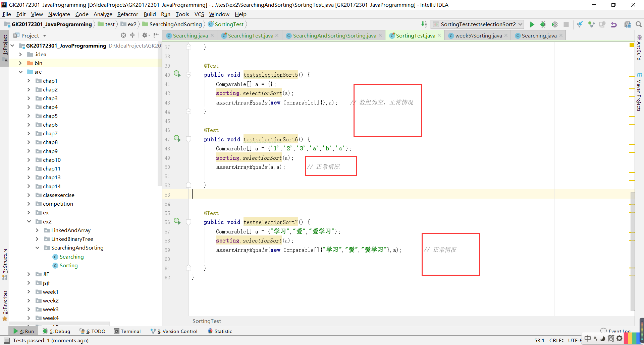Open the Ant Build side panel
Image resolution: width=644 pixels, height=345 pixels.
click(639, 47)
